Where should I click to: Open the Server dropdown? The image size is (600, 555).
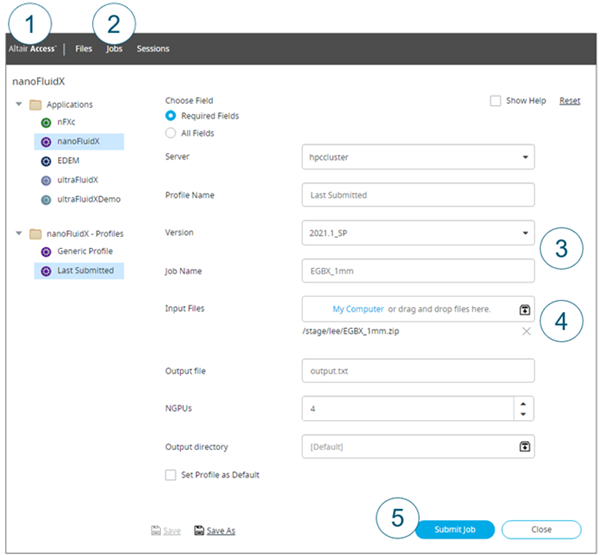tap(525, 157)
